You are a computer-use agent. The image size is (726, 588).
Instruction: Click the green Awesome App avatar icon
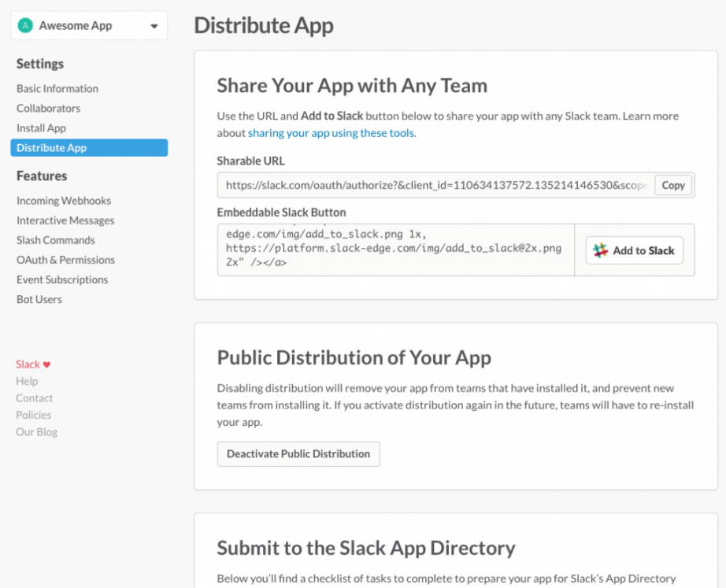(x=25, y=26)
